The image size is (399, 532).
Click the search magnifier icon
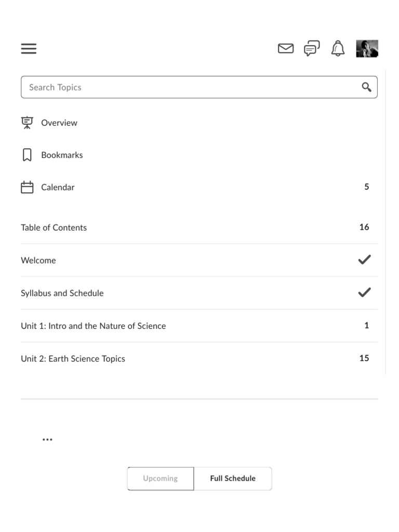pyautogui.click(x=366, y=87)
